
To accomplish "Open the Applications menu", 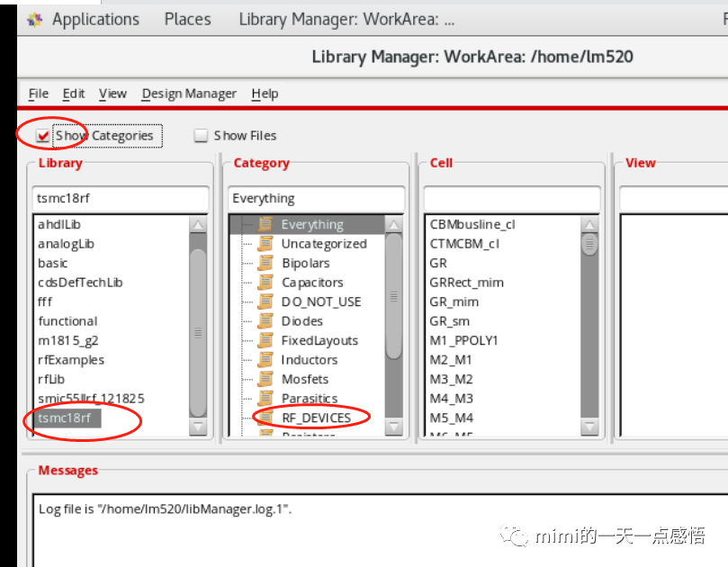I will 95,20.
